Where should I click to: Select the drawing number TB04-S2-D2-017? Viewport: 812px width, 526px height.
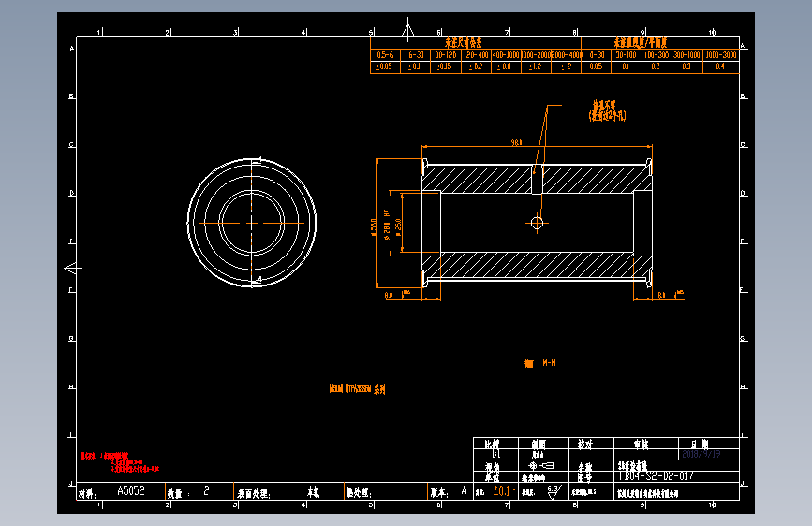[657, 475]
